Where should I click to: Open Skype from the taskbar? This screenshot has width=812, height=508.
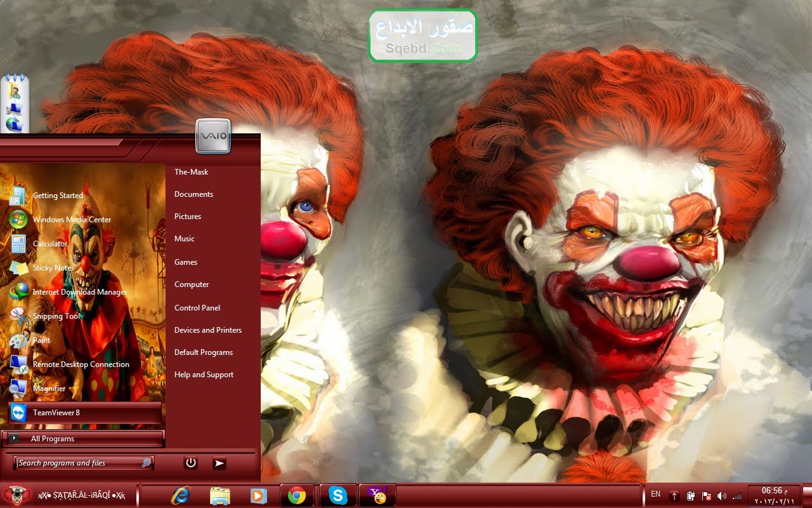coord(338,496)
